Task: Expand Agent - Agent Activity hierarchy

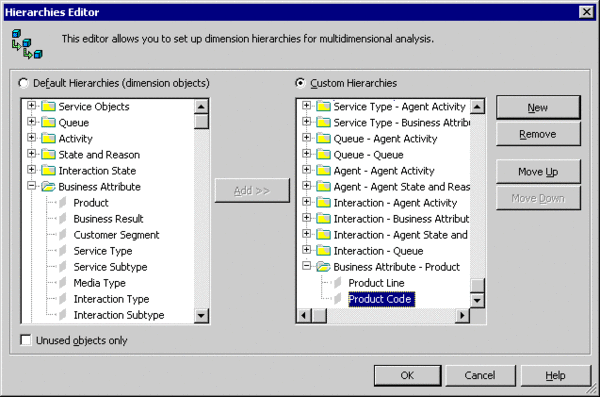Action: [307, 170]
